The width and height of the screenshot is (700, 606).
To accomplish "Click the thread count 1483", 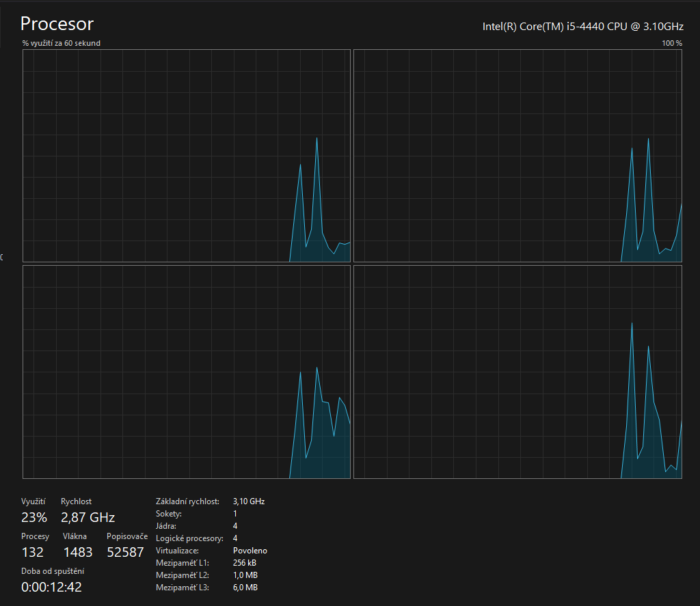I will (78, 552).
